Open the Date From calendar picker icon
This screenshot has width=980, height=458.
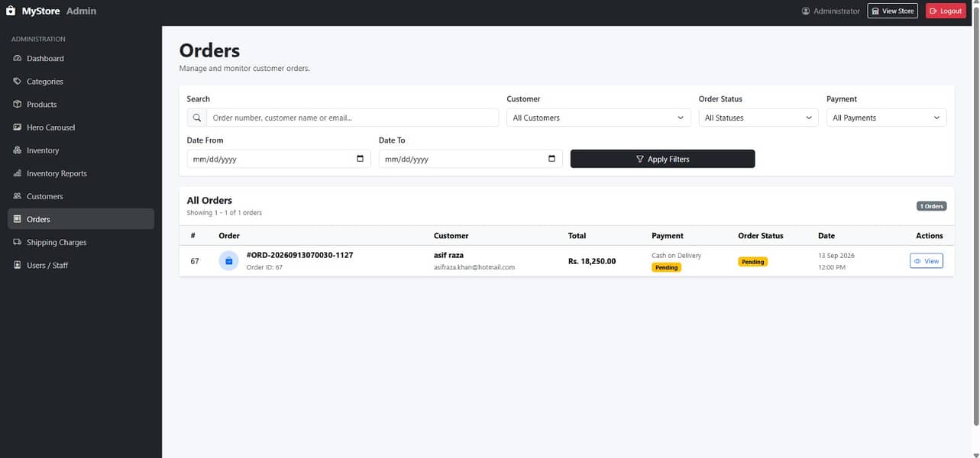(x=361, y=159)
